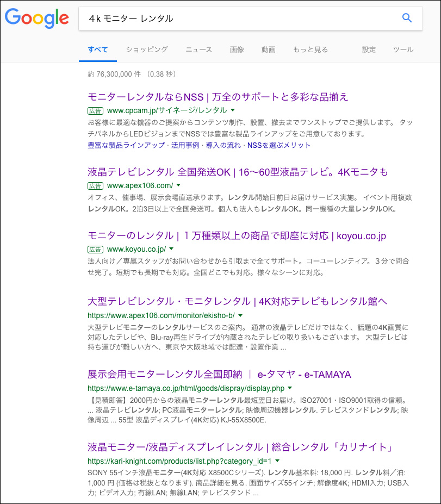This screenshot has height=504, width=441.
Task: Click the https://www.apex106.com/monitor/ekisho-b/ URL text
Action: [161, 315]
